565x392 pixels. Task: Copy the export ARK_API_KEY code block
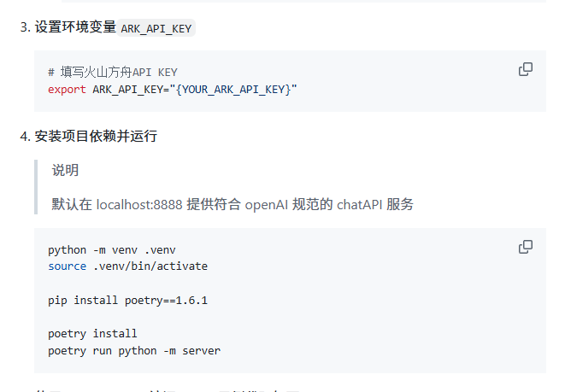point(526,69)
